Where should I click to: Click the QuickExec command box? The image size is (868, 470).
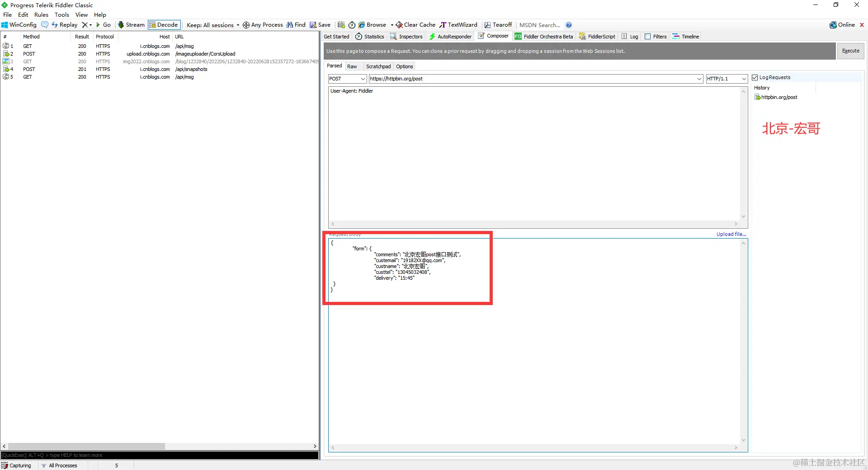(x=160, y=455)
